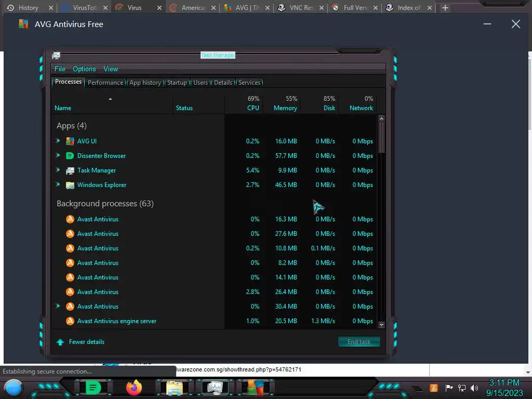Open the Dissenter browser taskbar icon
This screenshot has height=399, width=532.
pyautogui.click(x=93, y=388)
